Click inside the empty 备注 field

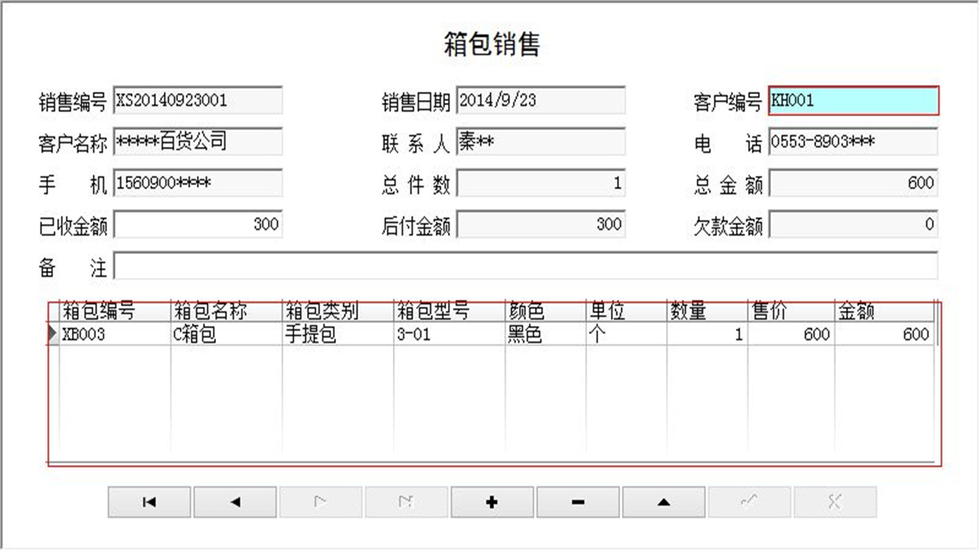[x=459, y=266]
